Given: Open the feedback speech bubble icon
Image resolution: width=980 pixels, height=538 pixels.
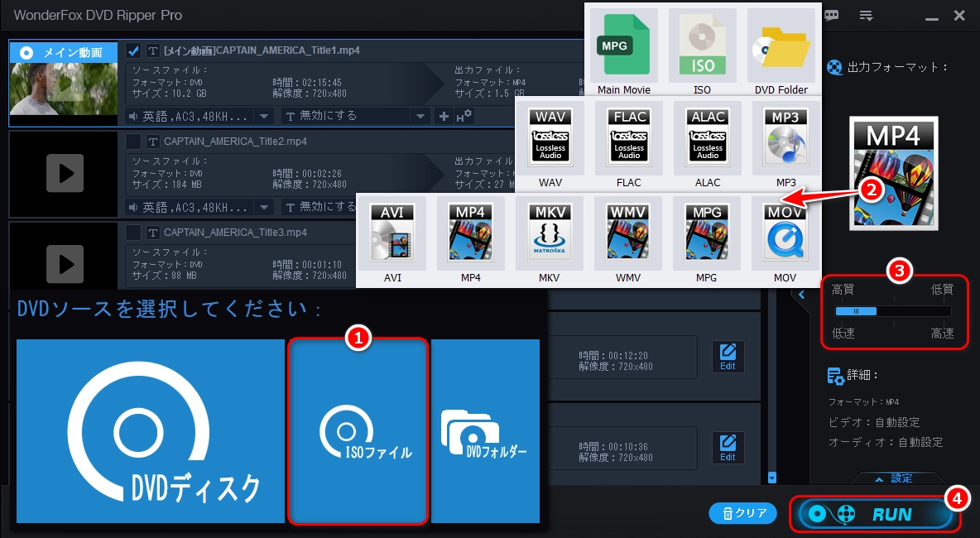Looking at the screenshot, I should click(x=832, y=16).
